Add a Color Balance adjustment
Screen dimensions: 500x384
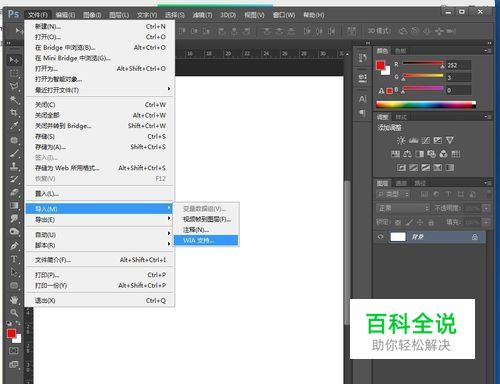coord(407,154)
